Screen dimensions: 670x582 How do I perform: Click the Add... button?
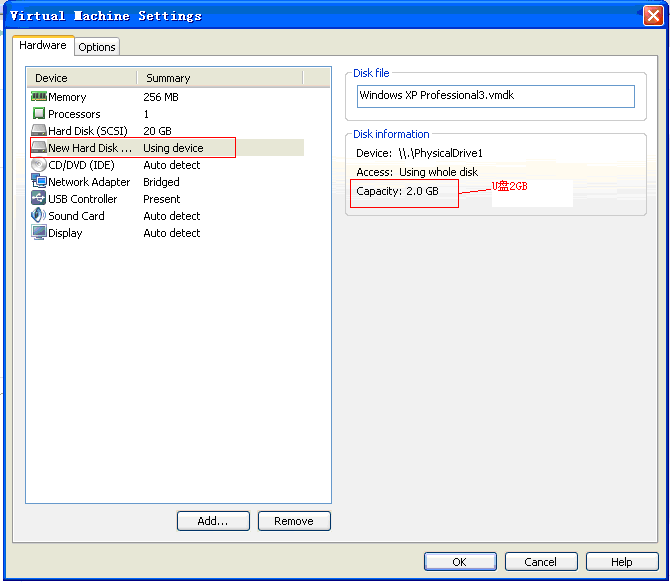pyautogui.click(x=213, y=521)
